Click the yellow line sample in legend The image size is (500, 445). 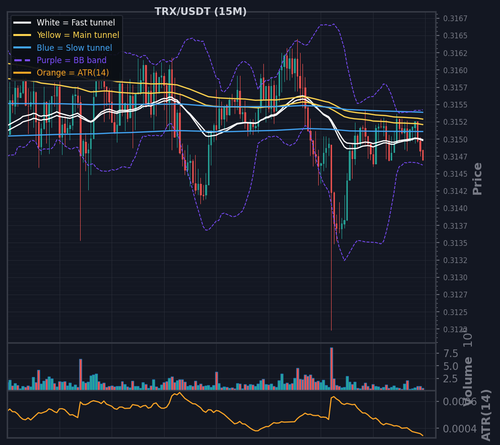[x=22, y=35]
